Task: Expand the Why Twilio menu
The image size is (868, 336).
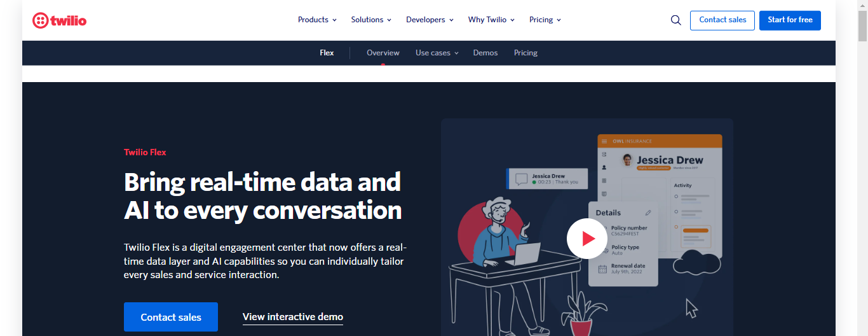Action: 491,20
